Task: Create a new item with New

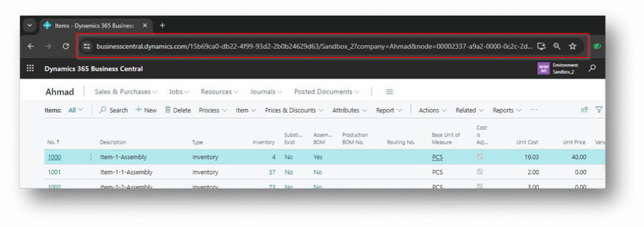Action: 146,110
